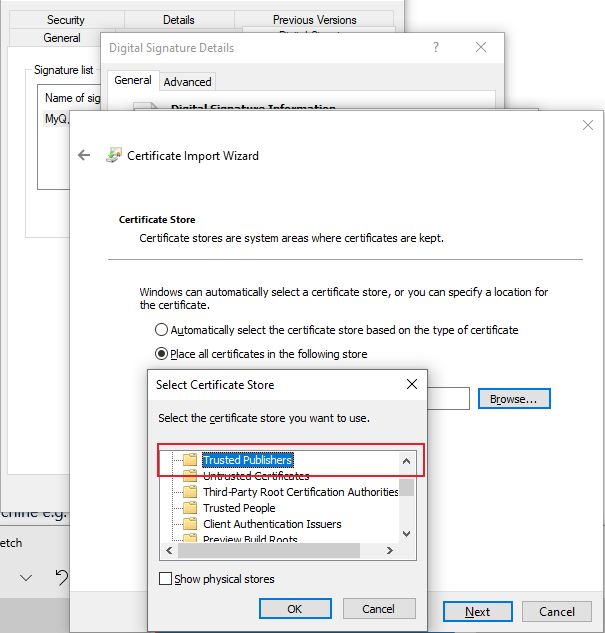Open the Details tab in properties window
The height and width of the screenshot is (633, 605).
[179, 19]
